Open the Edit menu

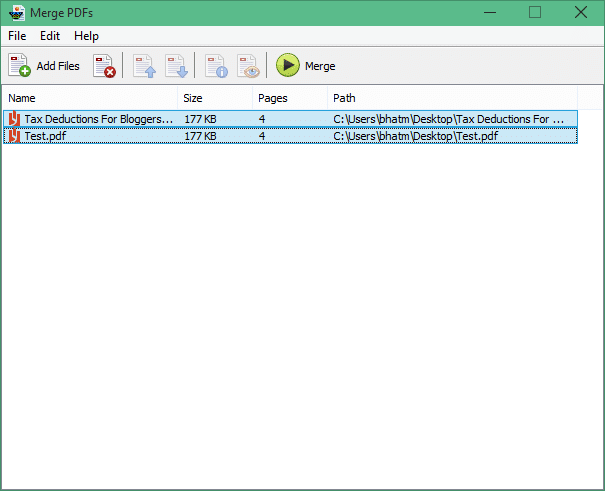click(50, 36)
